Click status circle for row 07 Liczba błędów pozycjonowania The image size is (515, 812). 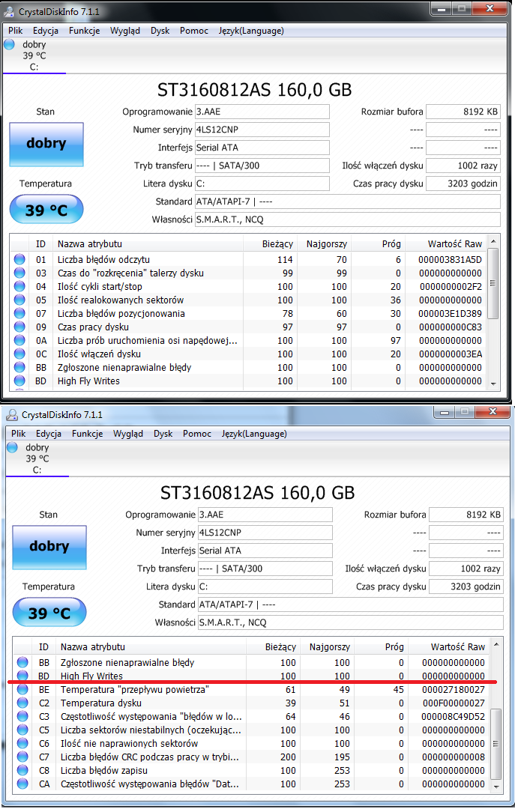tap(19, 313)
